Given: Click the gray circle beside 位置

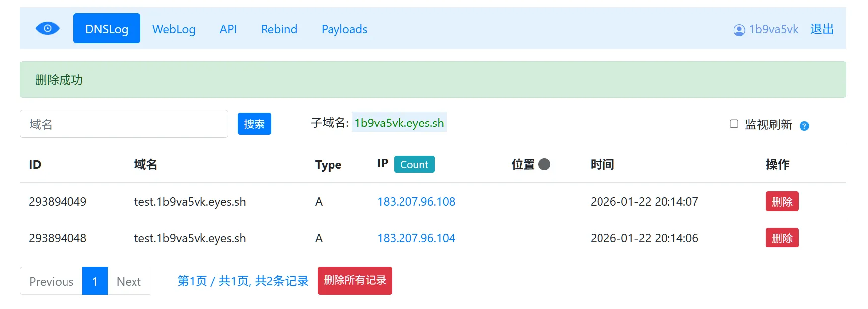Looking at the screenshot, I should (544, 164).
